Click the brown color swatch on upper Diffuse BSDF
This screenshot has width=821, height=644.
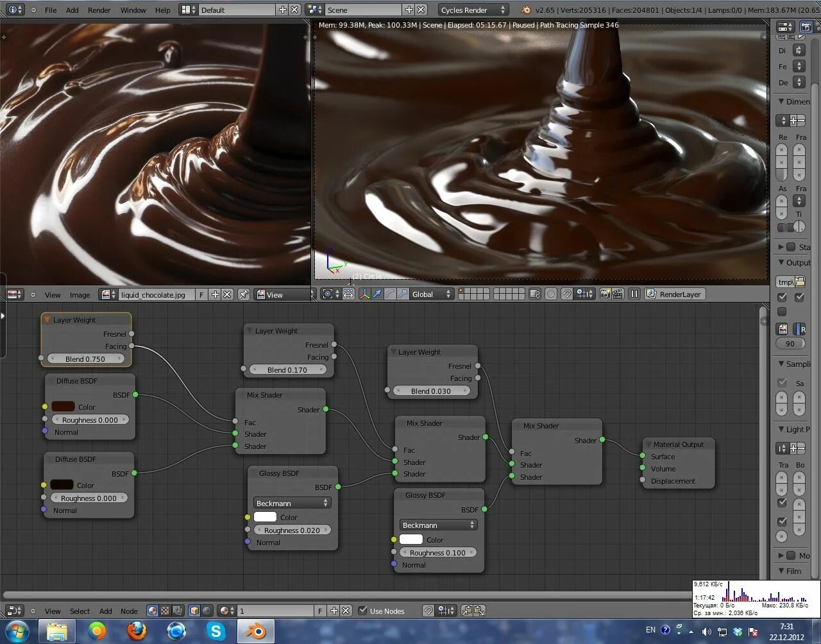(x=63, y=407)
